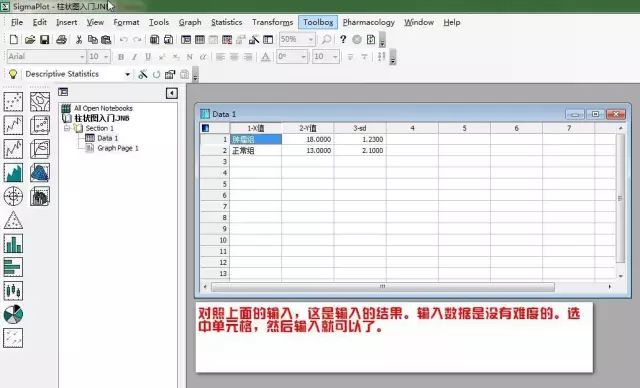The width and height of the screenshot is (640, 388).
Task: Select the Polar Plot graph type
Action: 13,196
